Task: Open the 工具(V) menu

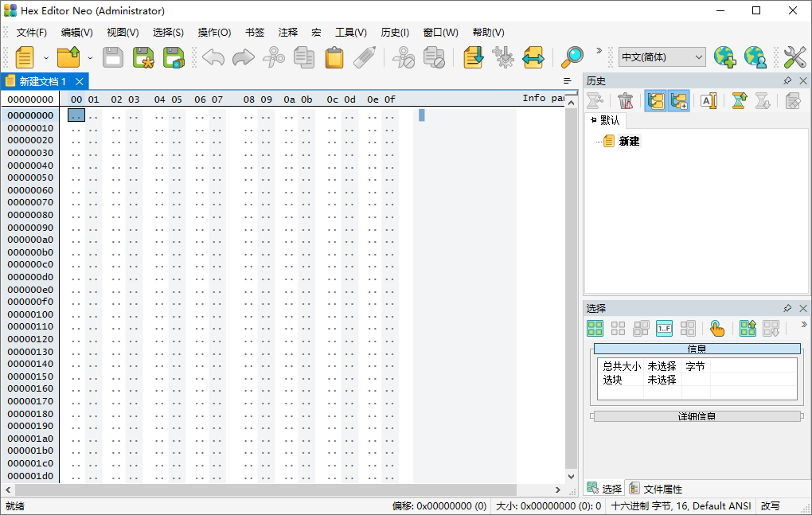Action: pos(350,33)
